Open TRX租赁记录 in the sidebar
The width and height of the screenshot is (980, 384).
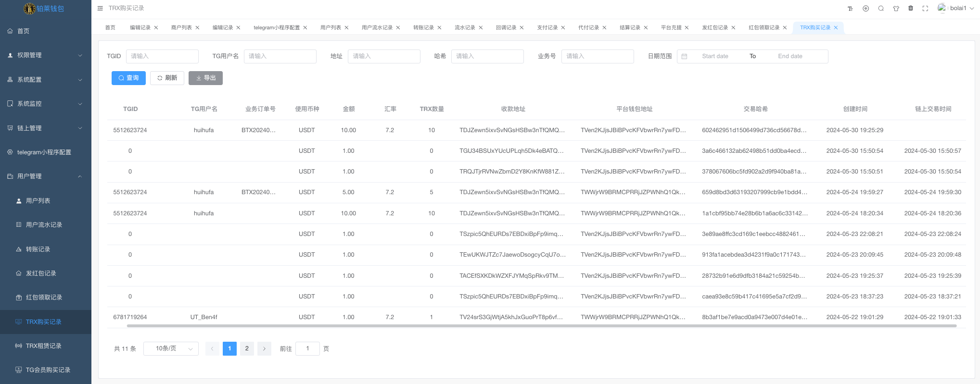click(43, 346)
